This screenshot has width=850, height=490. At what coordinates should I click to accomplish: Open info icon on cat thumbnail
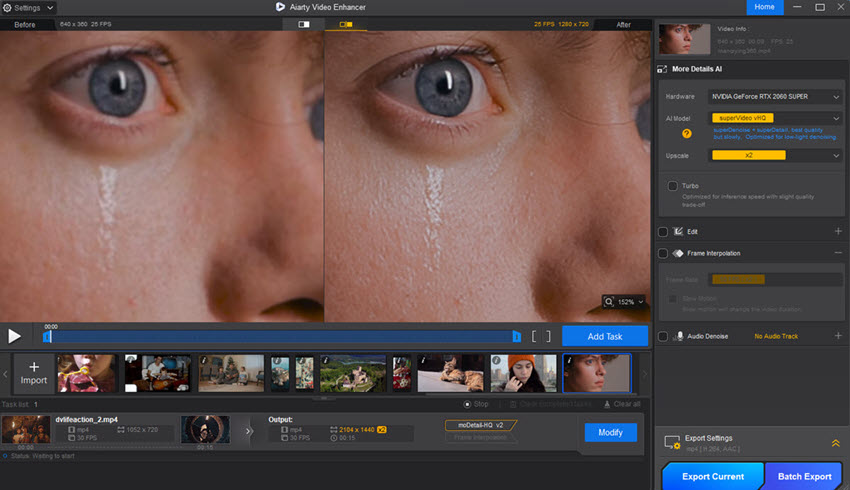(x=423, y=360)
